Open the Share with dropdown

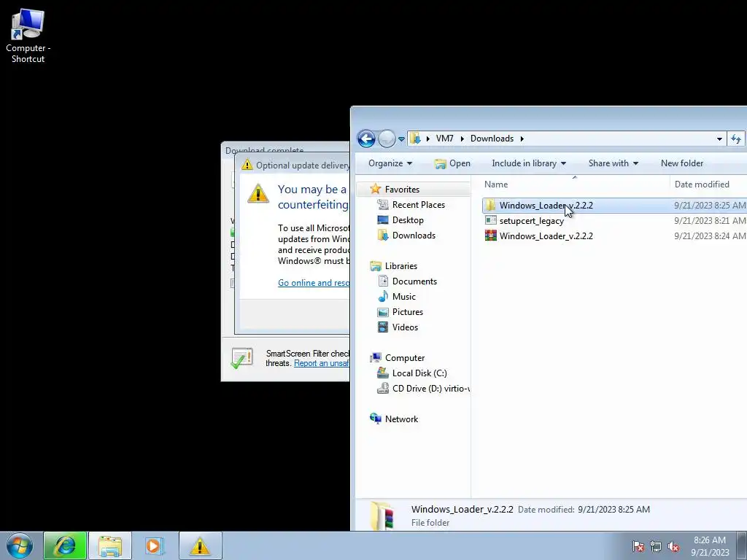[x=613, y=163]
